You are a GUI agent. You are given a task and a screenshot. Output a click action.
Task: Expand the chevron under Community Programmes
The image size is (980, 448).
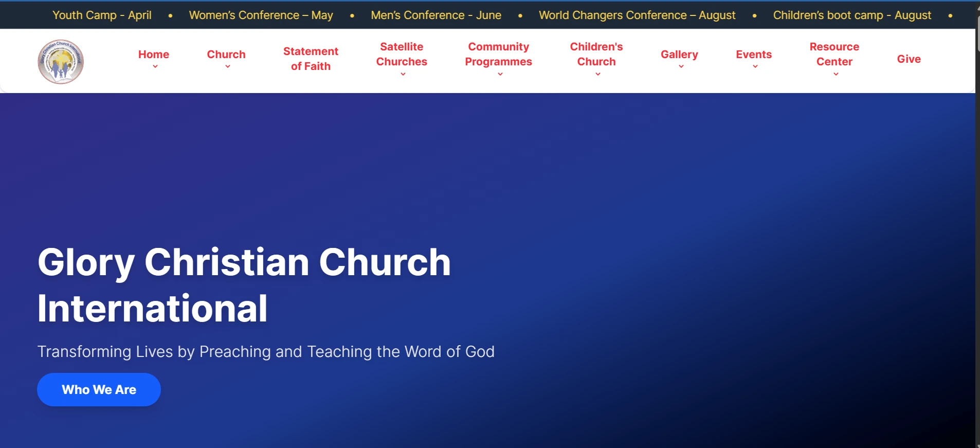click(500, 74)
